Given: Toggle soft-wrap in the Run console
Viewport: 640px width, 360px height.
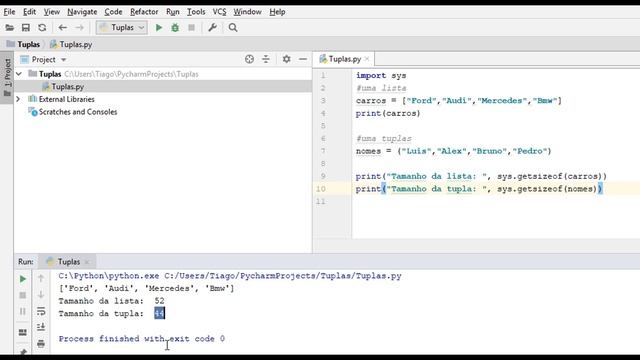Looking at the screenshot, I should tap(41, 311).
